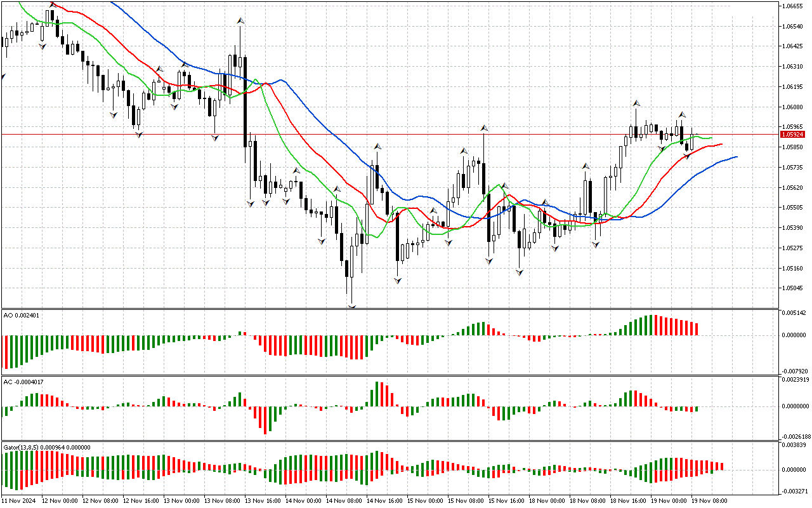Click price level 1.05965 on the axis
This screenshot has height=508, width=812.
794,127
